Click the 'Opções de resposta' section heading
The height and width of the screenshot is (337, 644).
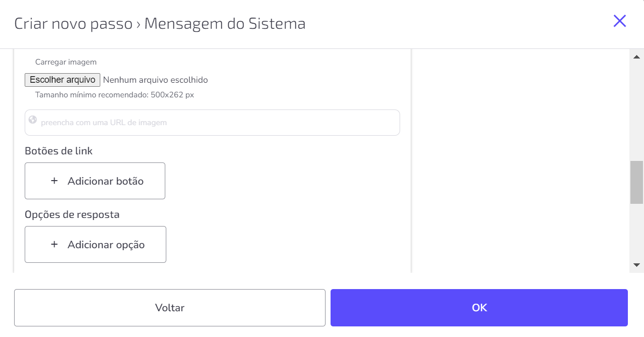coord(72,214)
